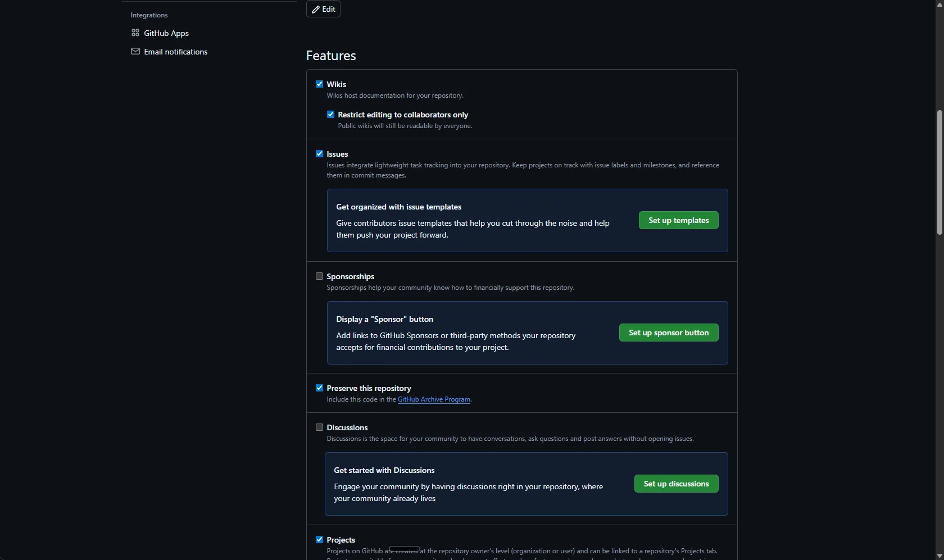Image resolution: width=944 pixels, height=560 pixels.
Task: Enable the Discussions checkbox
Action: pos(319,427)
